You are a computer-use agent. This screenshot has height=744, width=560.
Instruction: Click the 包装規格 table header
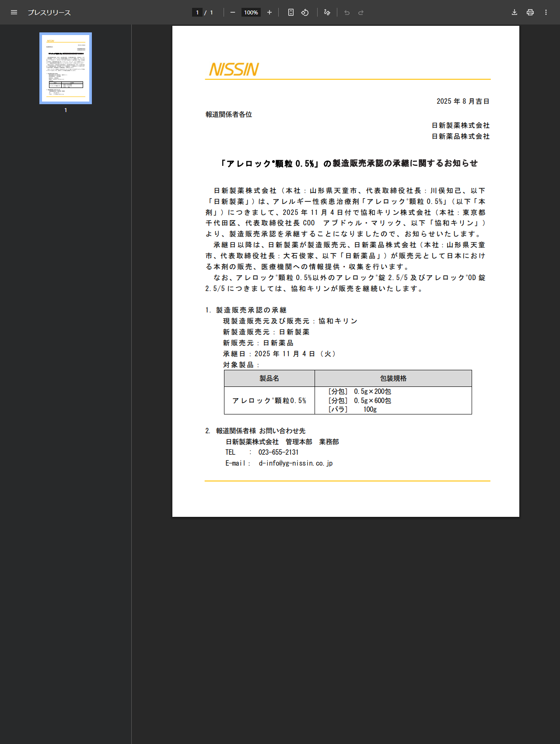click(393, 378)
